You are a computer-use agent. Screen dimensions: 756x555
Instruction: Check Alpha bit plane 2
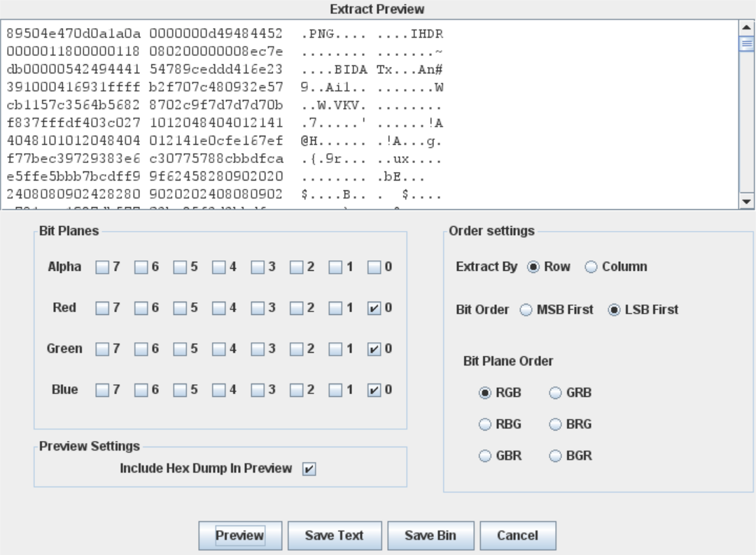(x=297, y=267)
